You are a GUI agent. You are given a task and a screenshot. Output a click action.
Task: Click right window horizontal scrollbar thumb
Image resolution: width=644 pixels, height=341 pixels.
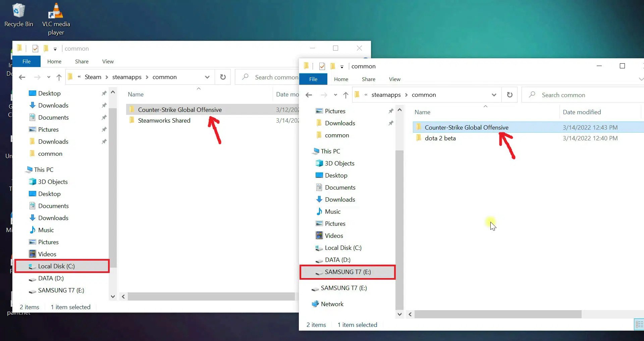point(498,314)
